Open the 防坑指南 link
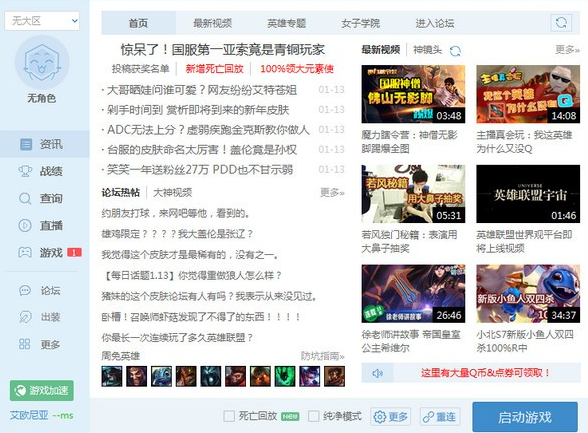Screen dimensions: 588x433 coord(322,356)
